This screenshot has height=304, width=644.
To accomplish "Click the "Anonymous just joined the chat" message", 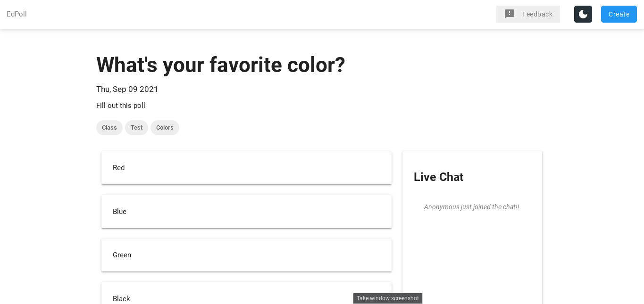I will [471, 207].
